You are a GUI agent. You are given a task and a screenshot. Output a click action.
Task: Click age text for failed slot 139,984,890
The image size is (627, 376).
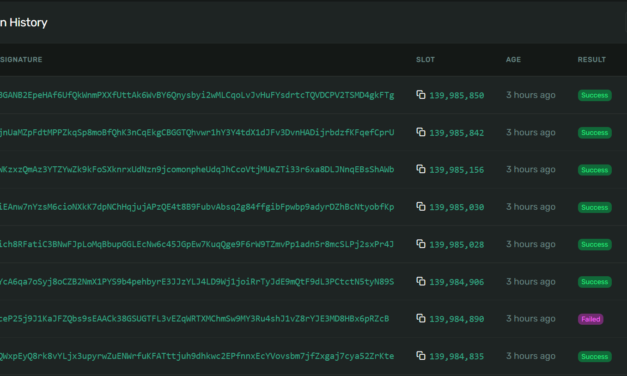coord(531,319)
